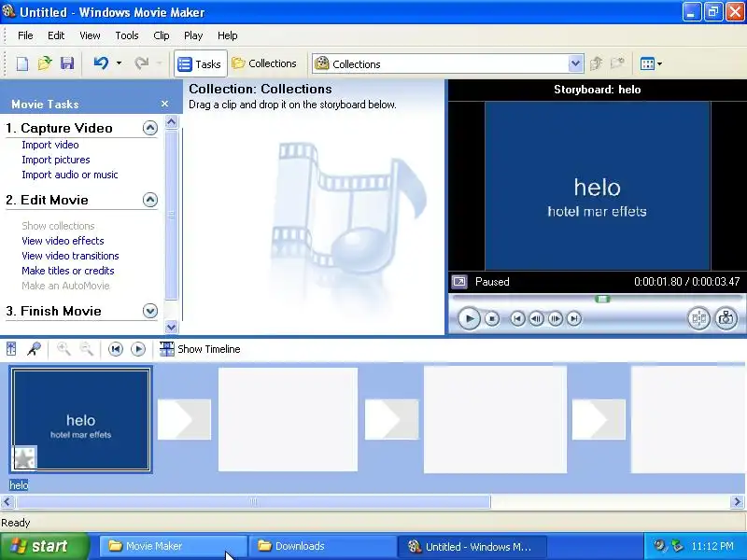Click the storyboard Zoom In magnifier

point(63,349)
